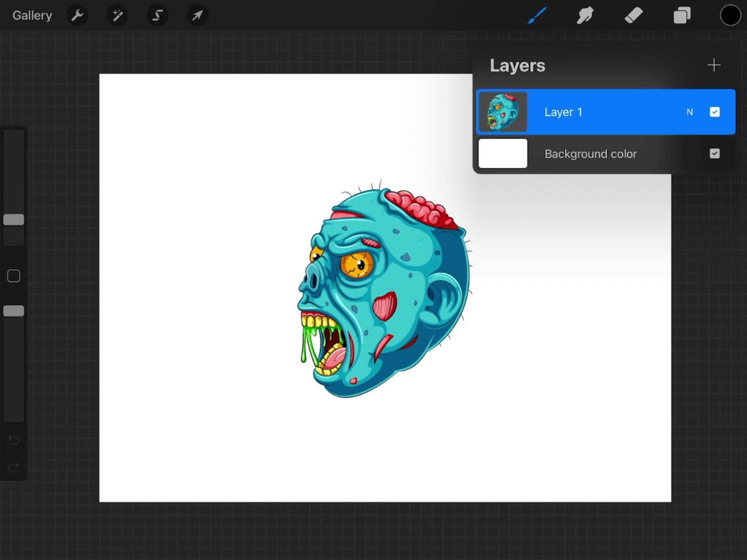This screenshot has height=560, width=747.
Task: Toggle Background color visibility checkbox
Action: click(715, 154)
